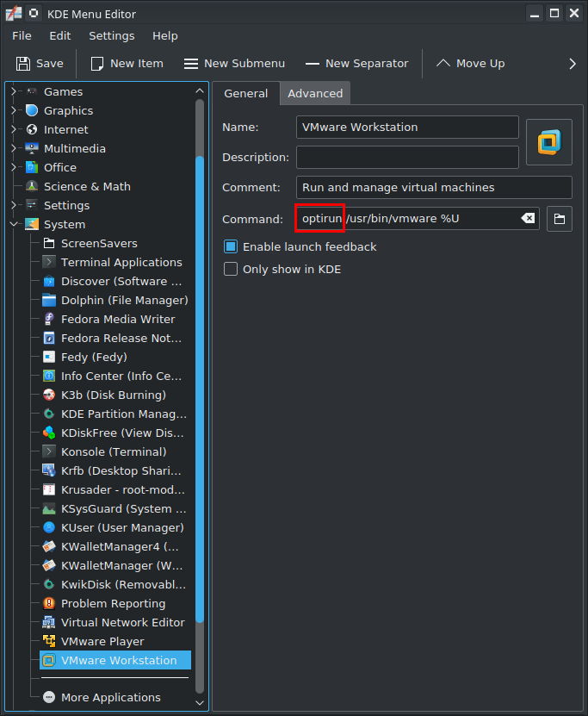Expand the Settings category
This screenshot has height=716, width=588.
(13, 205)
